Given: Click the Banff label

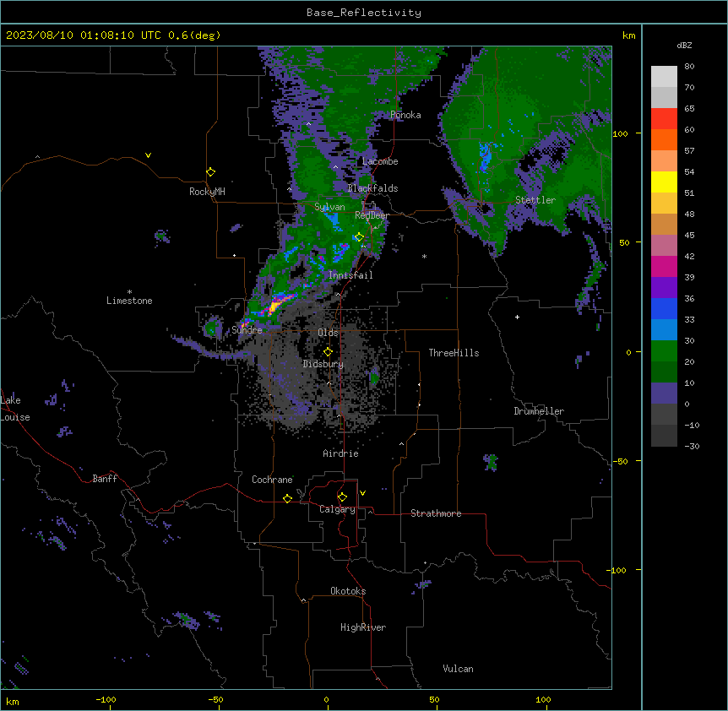Looking at the screenshot, I should 105,479.
